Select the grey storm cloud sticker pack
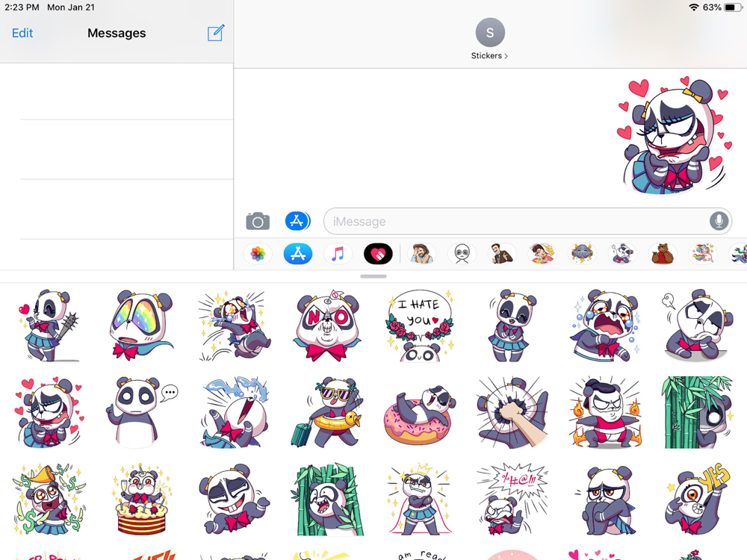 [x=582, y=253]
